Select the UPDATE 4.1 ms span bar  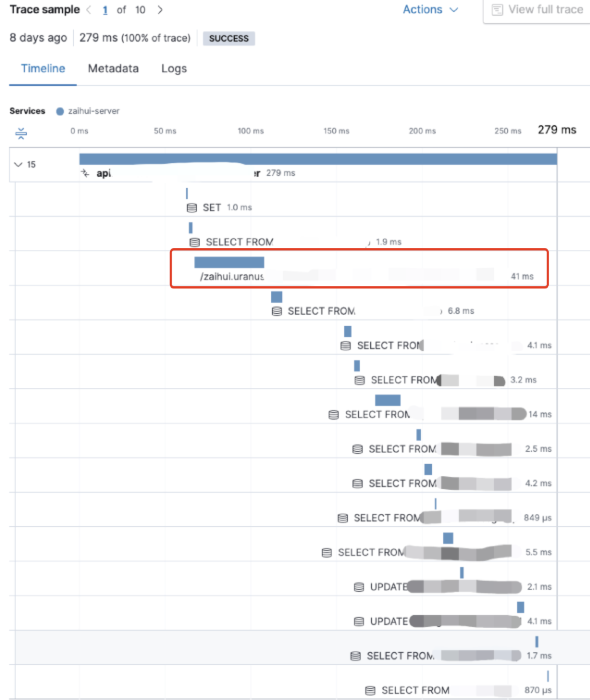click(521, 607)
